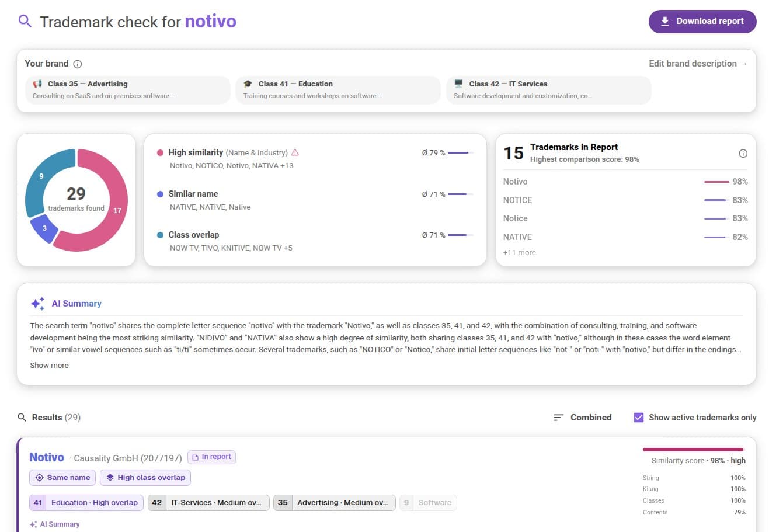Click the download icon in Download report

(664, 21)
